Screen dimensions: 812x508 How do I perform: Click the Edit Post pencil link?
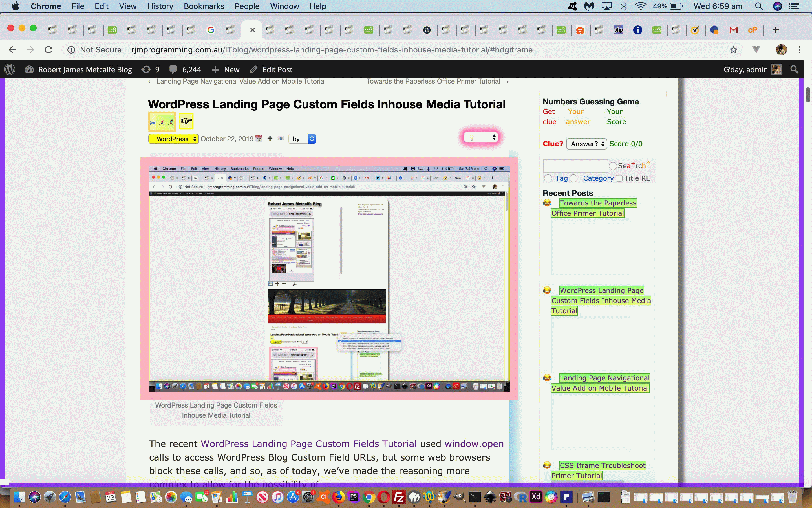tap(271, 69)
